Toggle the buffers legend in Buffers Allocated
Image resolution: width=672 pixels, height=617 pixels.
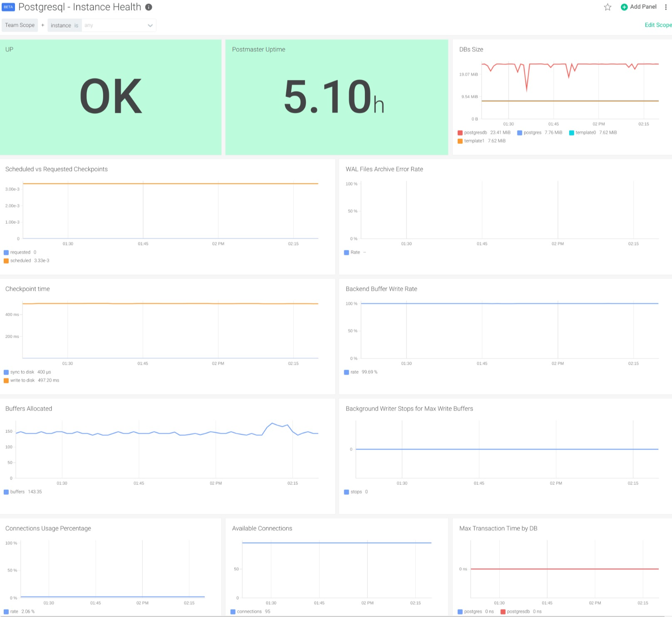[x=17, y=492]
